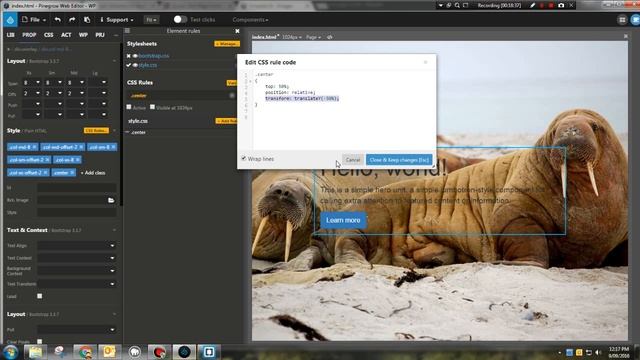Remove the .col-sm-offset-2 class tag
Viewport: 640px width, 360px height.
point(47,160)
